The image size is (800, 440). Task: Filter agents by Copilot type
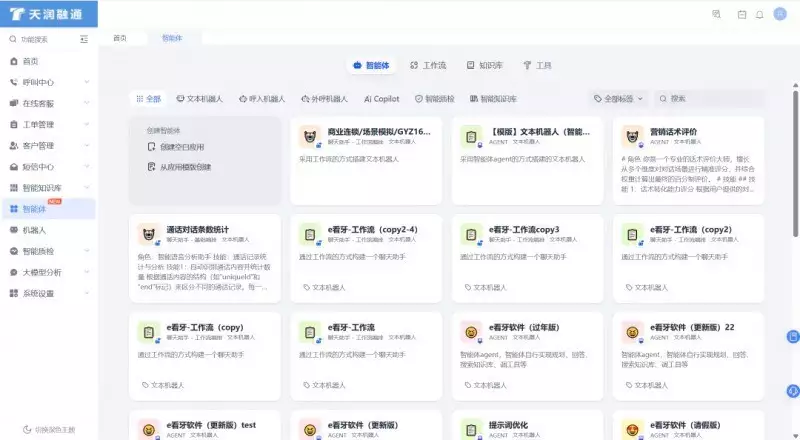tap(381, 99)
